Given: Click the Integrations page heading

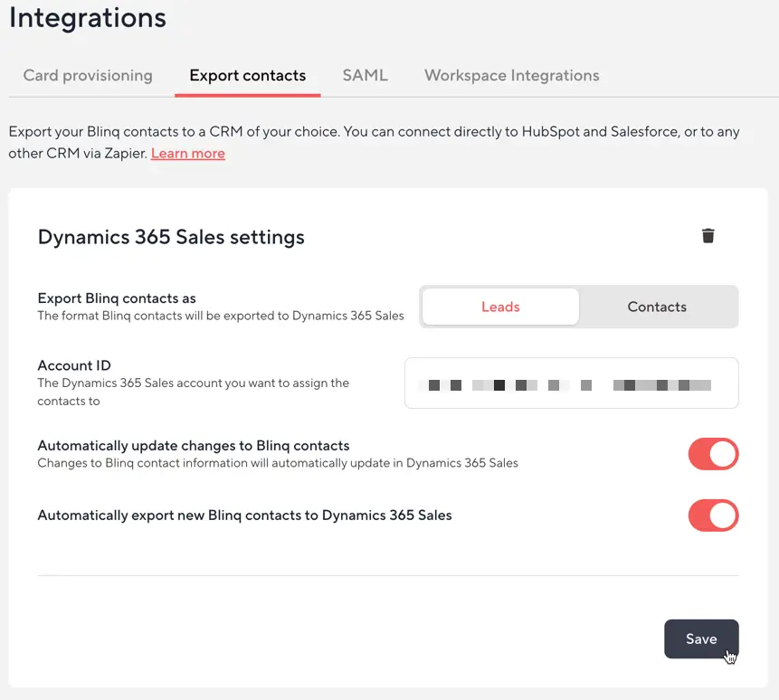Looking at the screenshot, I should (88, 18).
